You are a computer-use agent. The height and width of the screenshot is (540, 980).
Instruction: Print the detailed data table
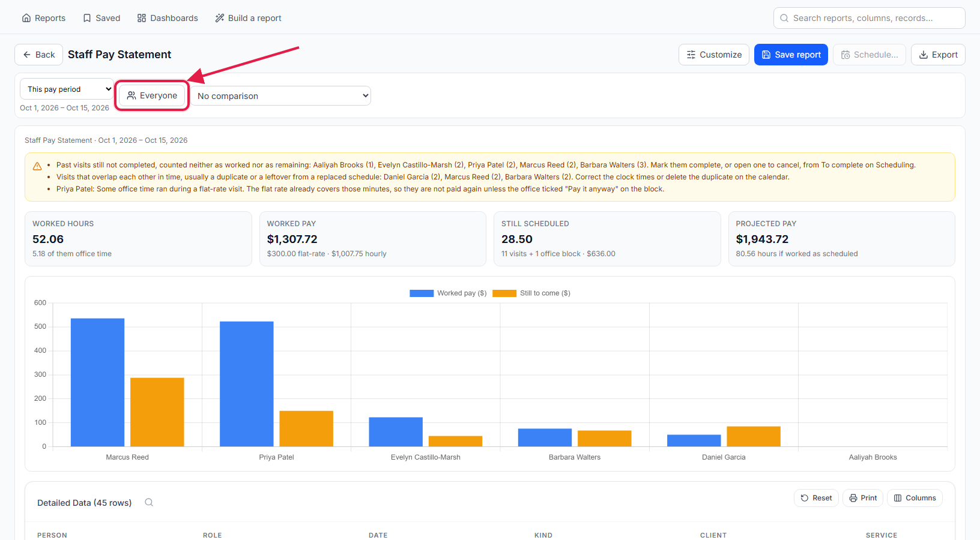coord(863,498)
